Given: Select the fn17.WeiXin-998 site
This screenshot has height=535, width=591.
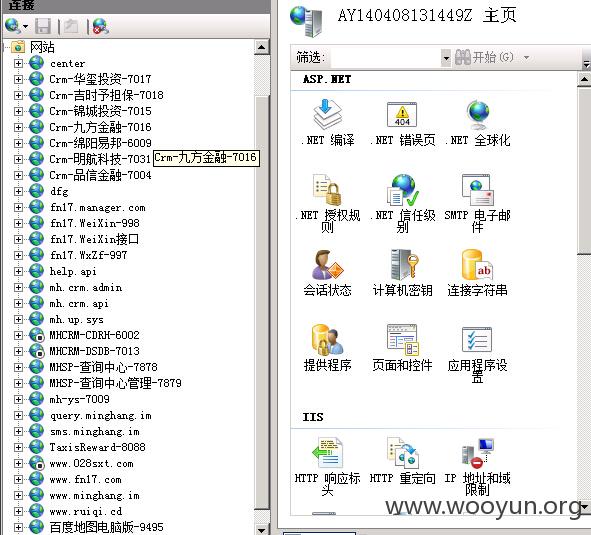Looking at the screenshot, I should (x=95, y=223).
